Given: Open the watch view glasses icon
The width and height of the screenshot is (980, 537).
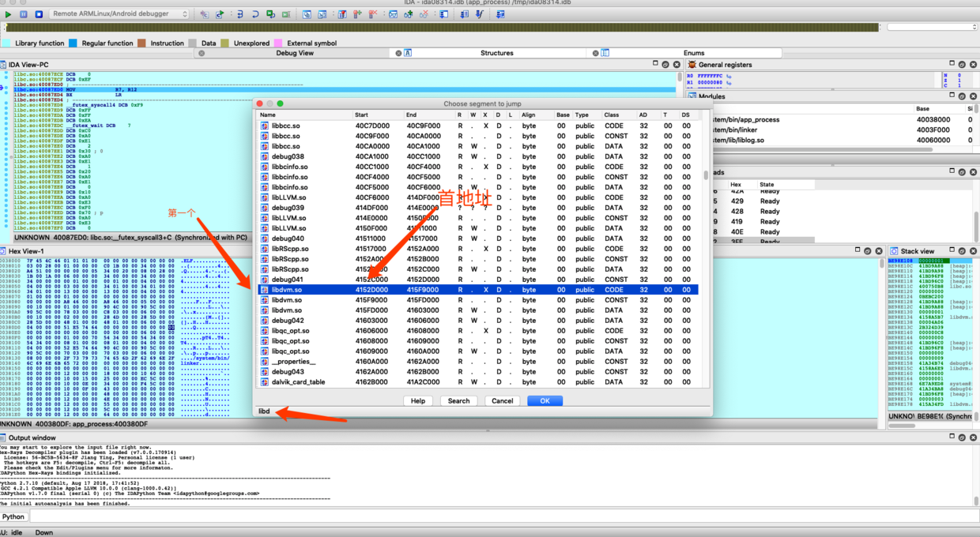Looking at the screenshot, I should [393, 14].
